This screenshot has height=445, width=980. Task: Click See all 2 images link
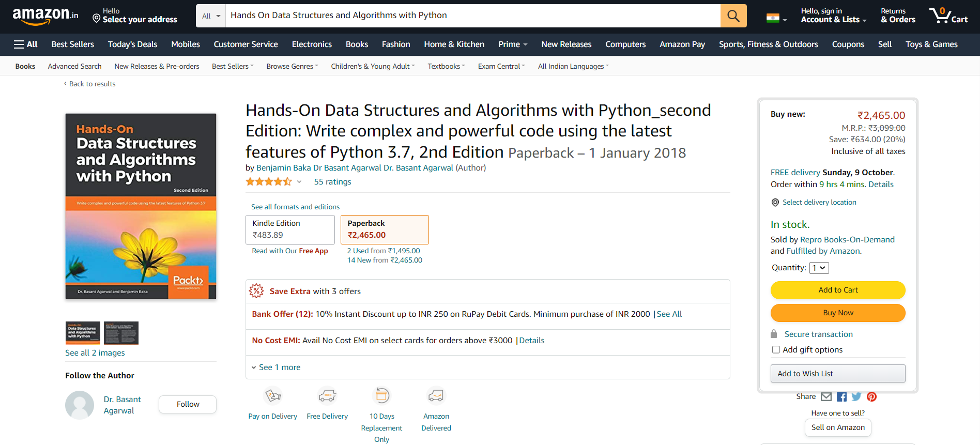[x=95, y=353]
